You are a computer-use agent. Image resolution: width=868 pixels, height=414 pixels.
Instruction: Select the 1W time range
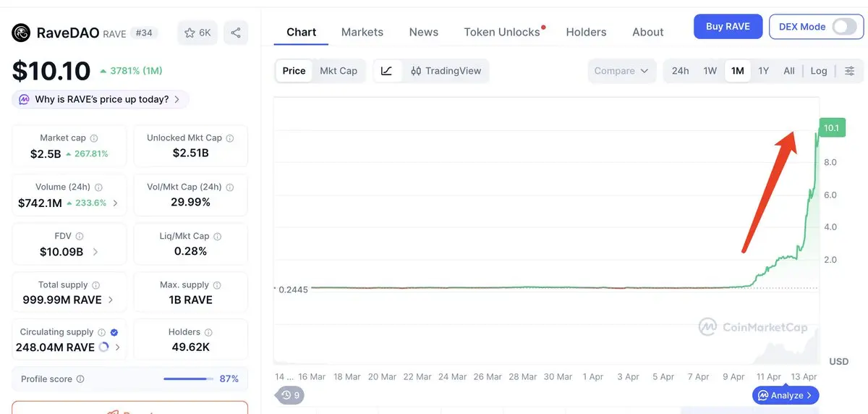710,71
